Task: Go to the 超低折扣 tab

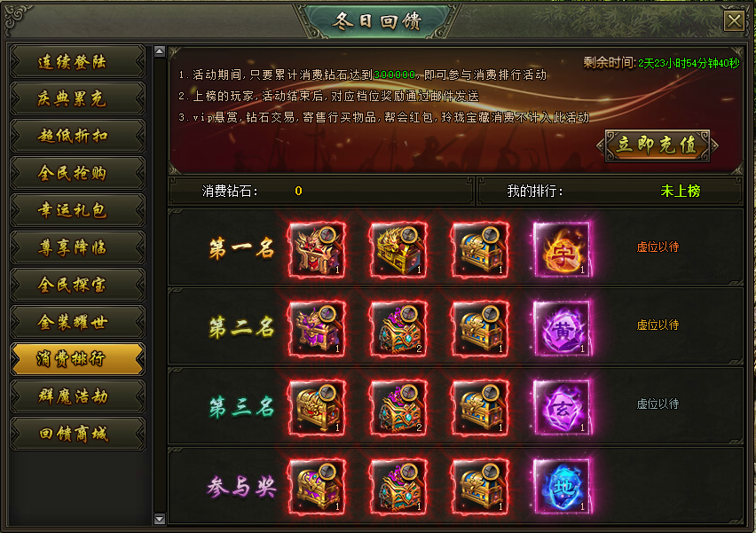Action: pos(77,136)
